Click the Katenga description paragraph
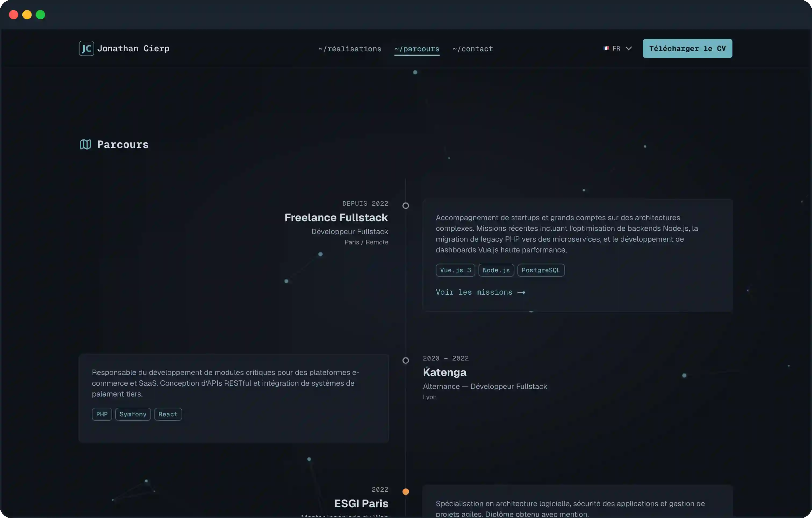The image size is (812, 518). pos(226,383)
